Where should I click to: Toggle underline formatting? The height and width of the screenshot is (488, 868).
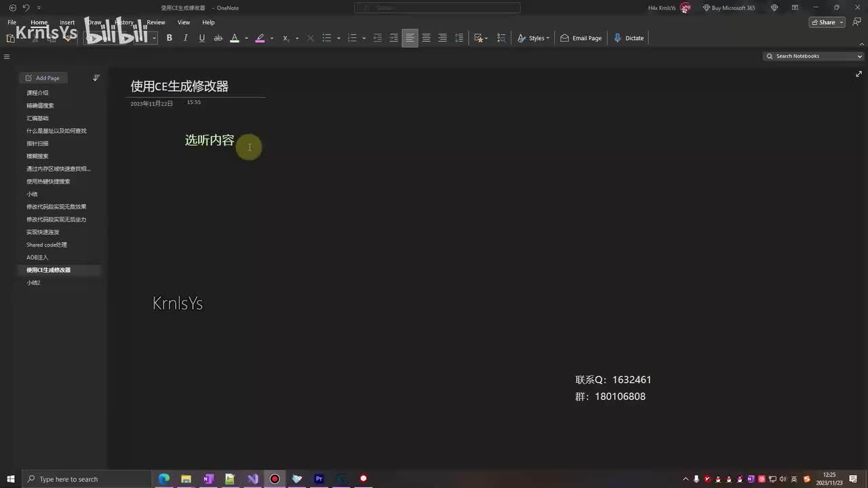click(202, 38)
